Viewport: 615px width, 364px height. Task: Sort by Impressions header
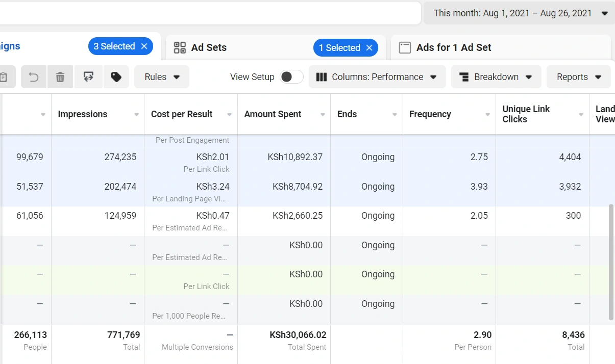(83, 114)
